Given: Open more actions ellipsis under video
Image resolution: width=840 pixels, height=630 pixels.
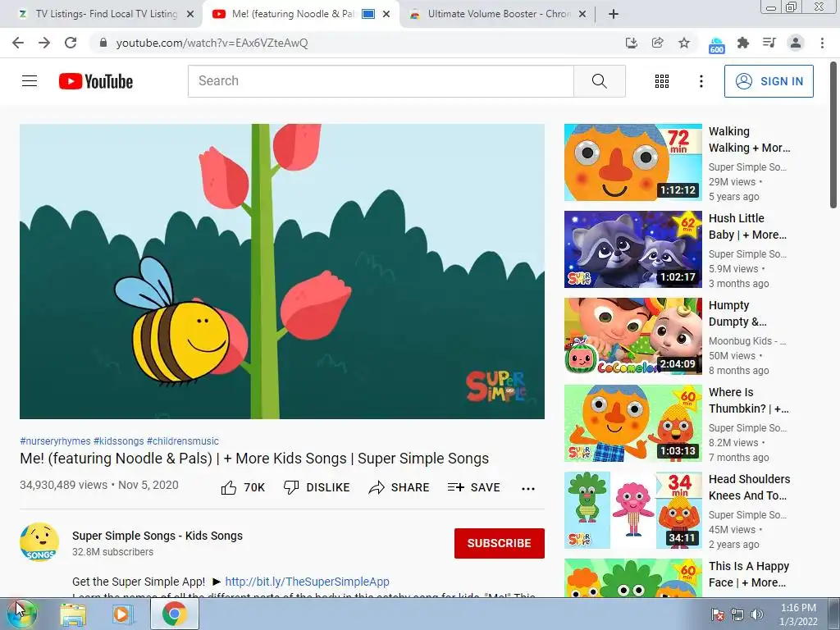Looking at the screenshot, I should click(528, 488).
